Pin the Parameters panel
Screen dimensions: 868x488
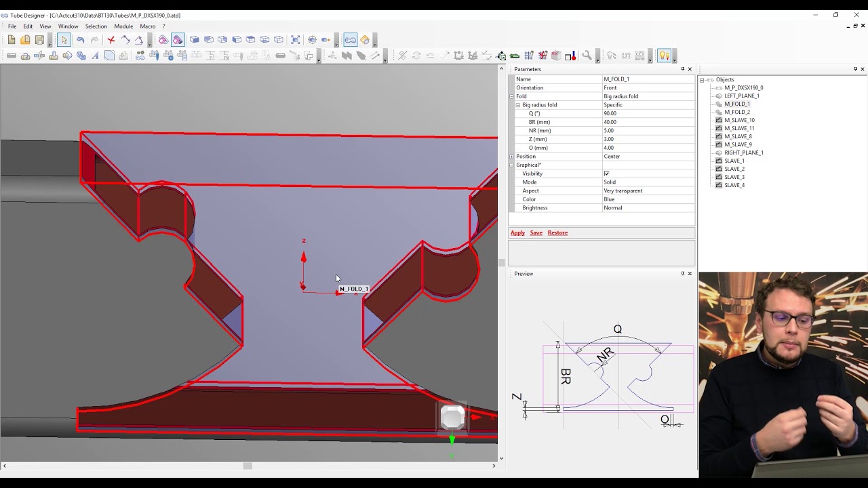(x=683, y=69)
